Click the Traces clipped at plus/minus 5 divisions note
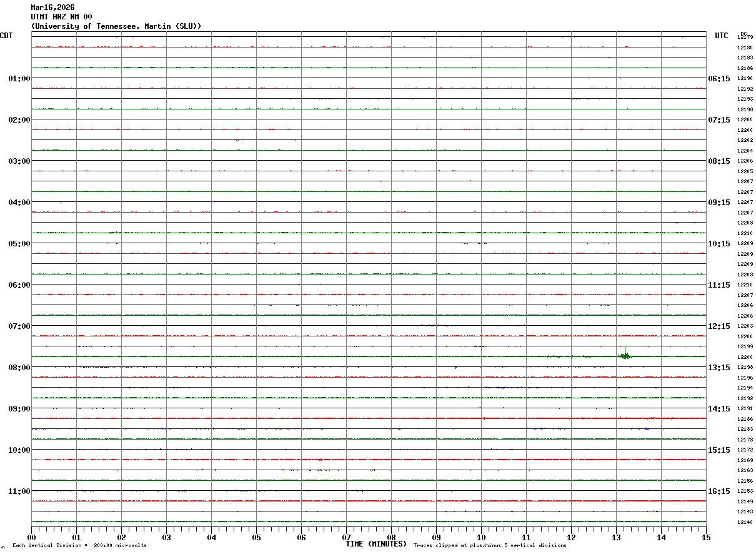This screenshot has width=756, height=554. (x=490, y=545)
